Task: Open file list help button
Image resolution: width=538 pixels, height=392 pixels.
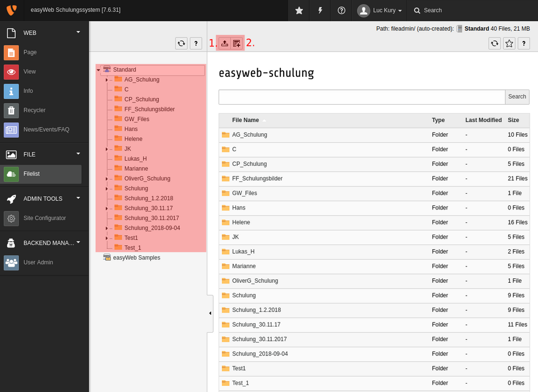Action: 523,43
